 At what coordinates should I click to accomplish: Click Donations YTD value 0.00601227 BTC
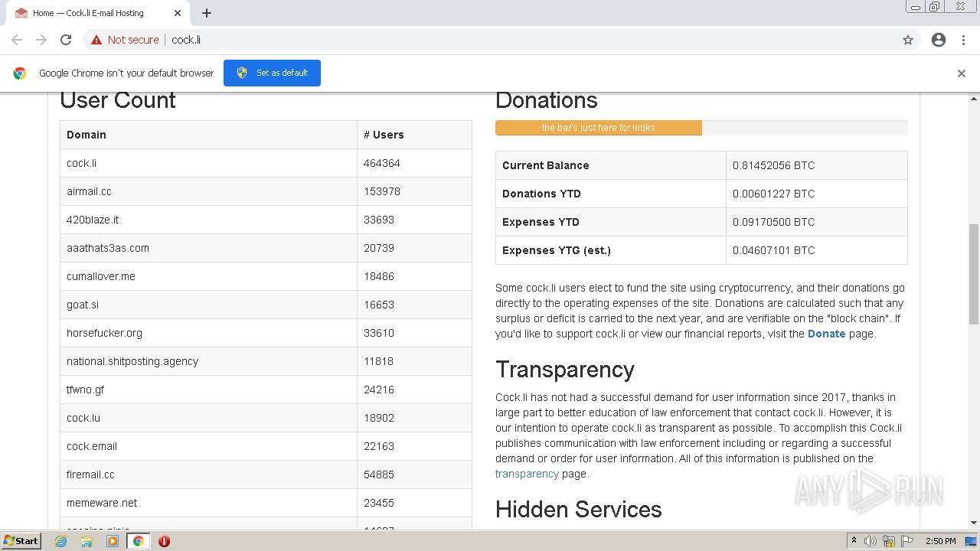pos(773,194)
